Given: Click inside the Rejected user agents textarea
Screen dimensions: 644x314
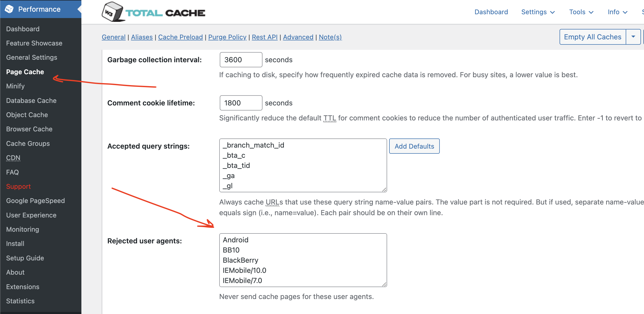Looking at the screenshot, I should click(303, 260).
